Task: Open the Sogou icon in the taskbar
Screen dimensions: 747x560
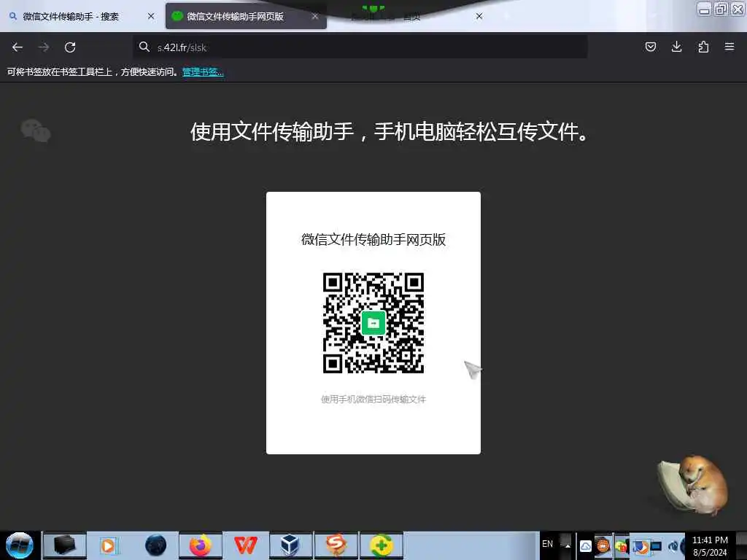Action: (x=336, y=545)
